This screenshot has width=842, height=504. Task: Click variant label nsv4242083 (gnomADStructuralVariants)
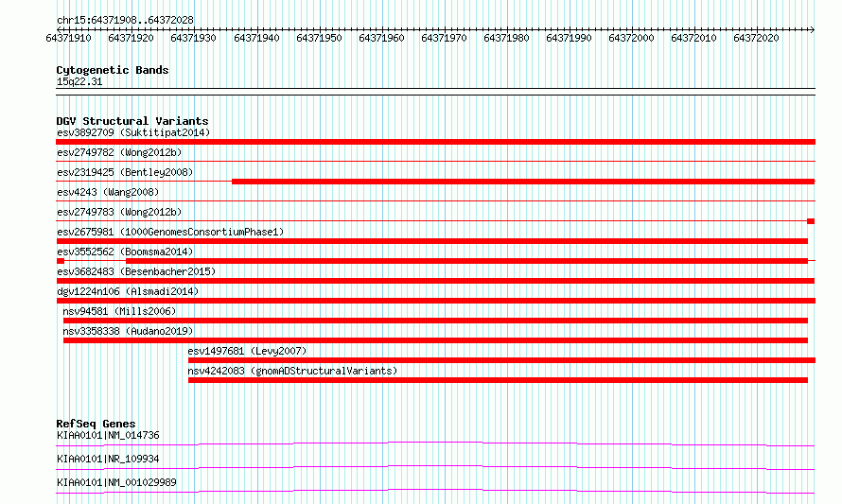(292, 371)
